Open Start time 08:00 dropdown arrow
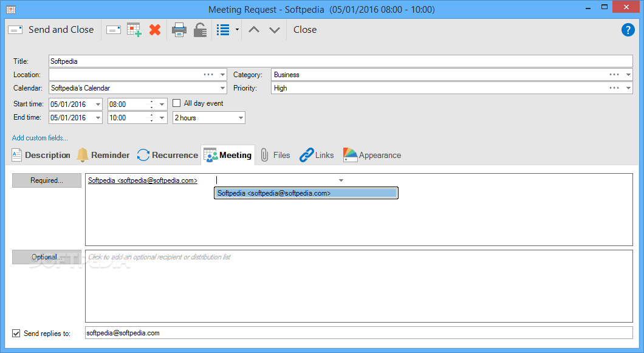Image resolution: width=644 pixels, height=353 pixels. click(x=162, y=105)
